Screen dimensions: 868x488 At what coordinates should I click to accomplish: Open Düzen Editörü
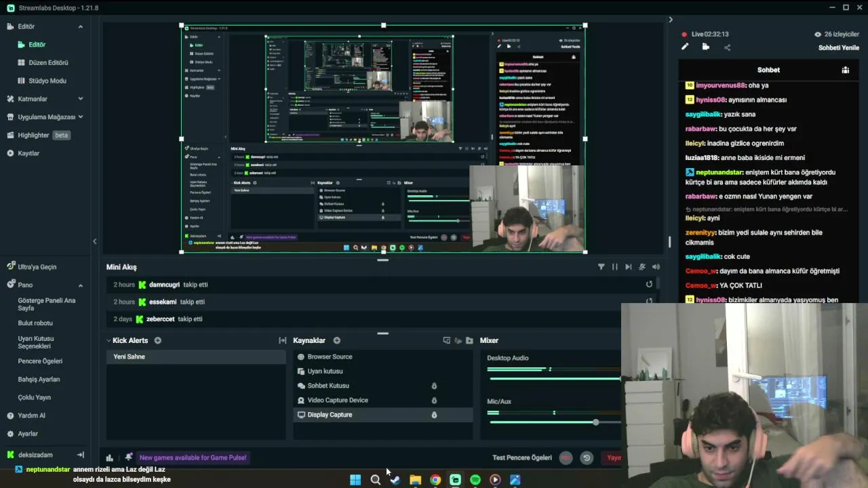click(x=48, y=62)
